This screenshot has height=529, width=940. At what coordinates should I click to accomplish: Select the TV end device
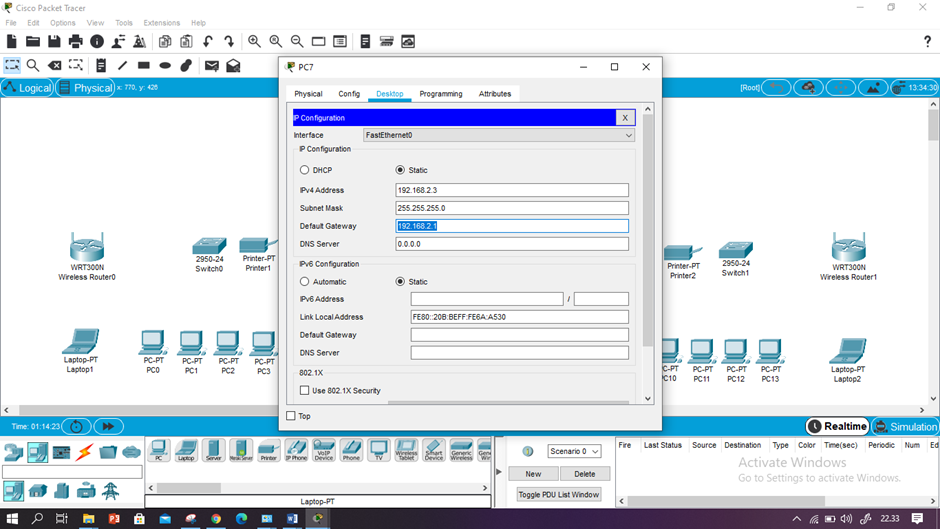point(378,450)
